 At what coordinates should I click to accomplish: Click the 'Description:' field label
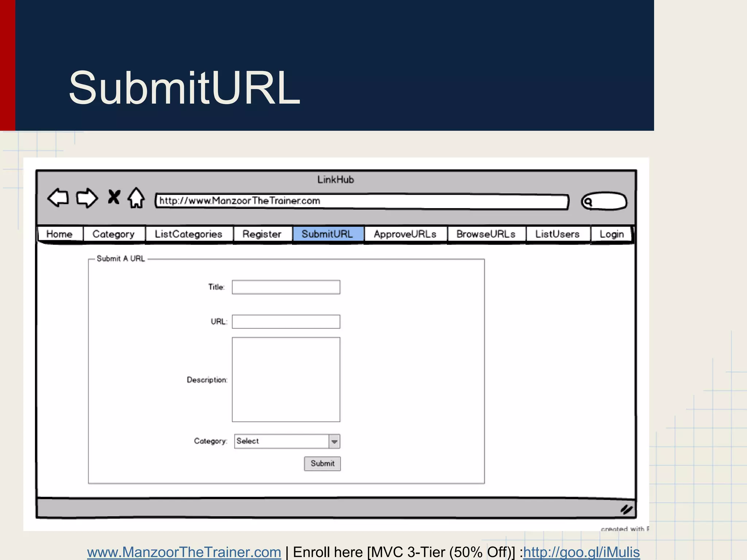(207, 380)
